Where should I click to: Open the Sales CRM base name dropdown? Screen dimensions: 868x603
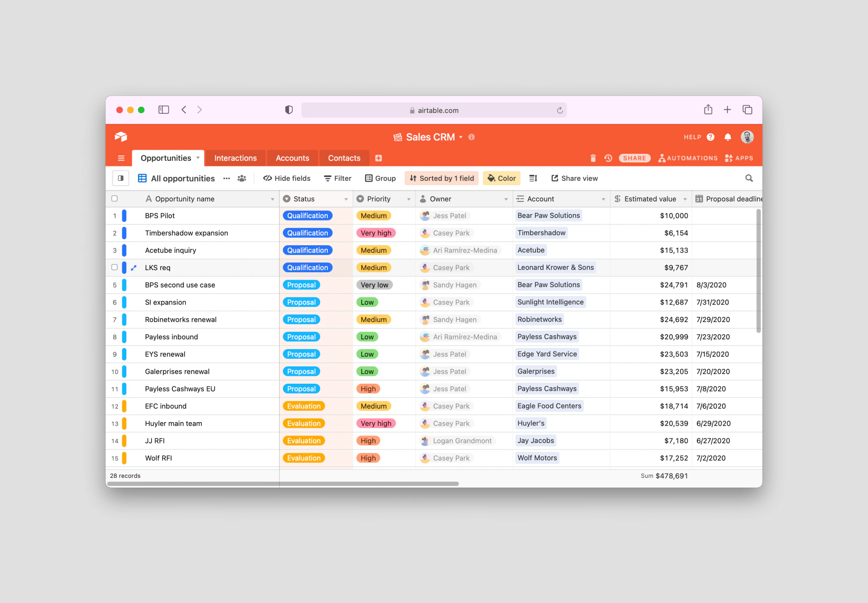[x=461, y=137]
